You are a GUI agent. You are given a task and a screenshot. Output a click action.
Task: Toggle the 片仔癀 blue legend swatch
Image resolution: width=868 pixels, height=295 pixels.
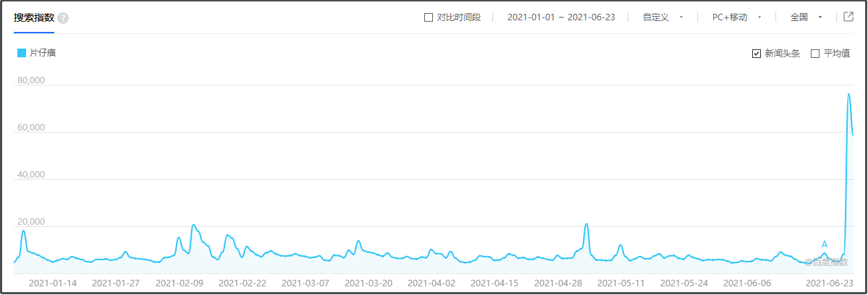tap(22, 53)
